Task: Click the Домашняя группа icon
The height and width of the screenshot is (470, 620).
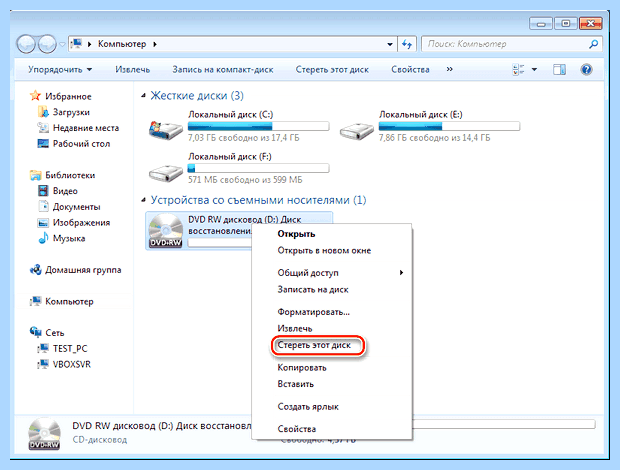Action: coord(36,270)
